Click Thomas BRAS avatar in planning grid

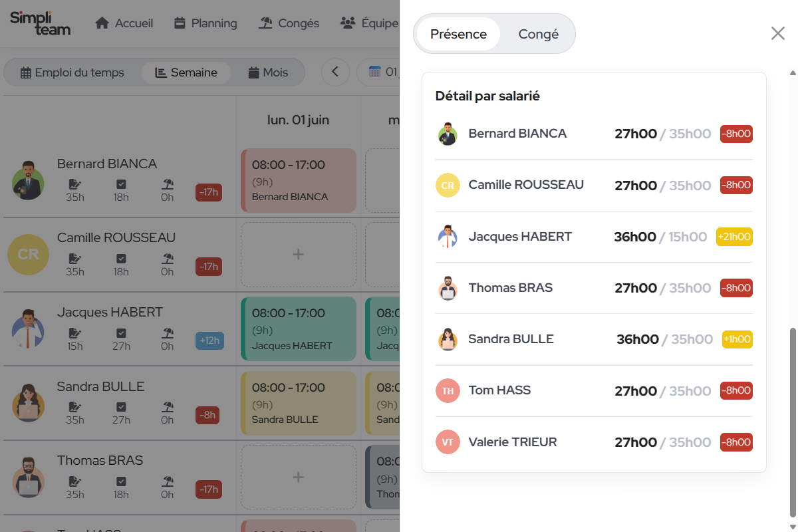coord(28,477)
